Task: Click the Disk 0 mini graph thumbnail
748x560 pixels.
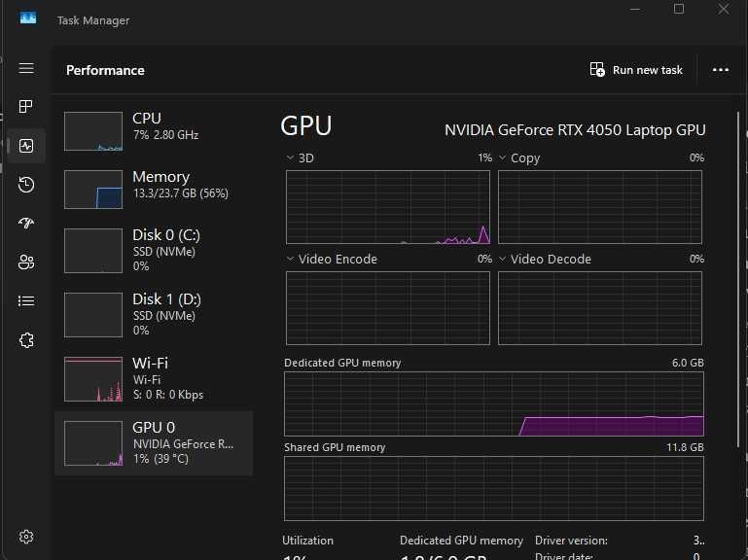Action: tap(93, 251)
